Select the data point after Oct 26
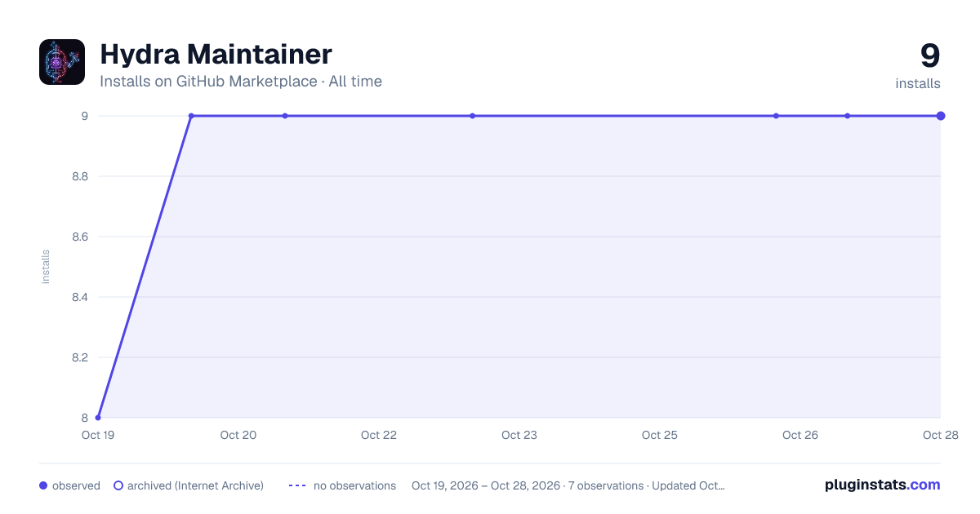 tap(847, 116)
